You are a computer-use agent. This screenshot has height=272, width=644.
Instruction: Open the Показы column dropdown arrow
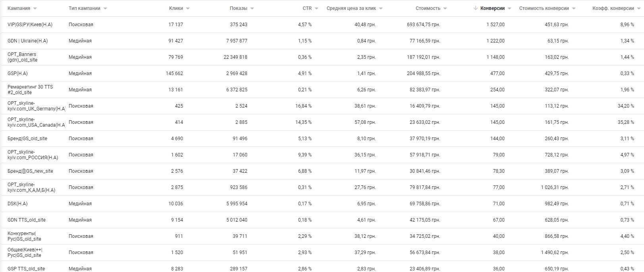252,9
